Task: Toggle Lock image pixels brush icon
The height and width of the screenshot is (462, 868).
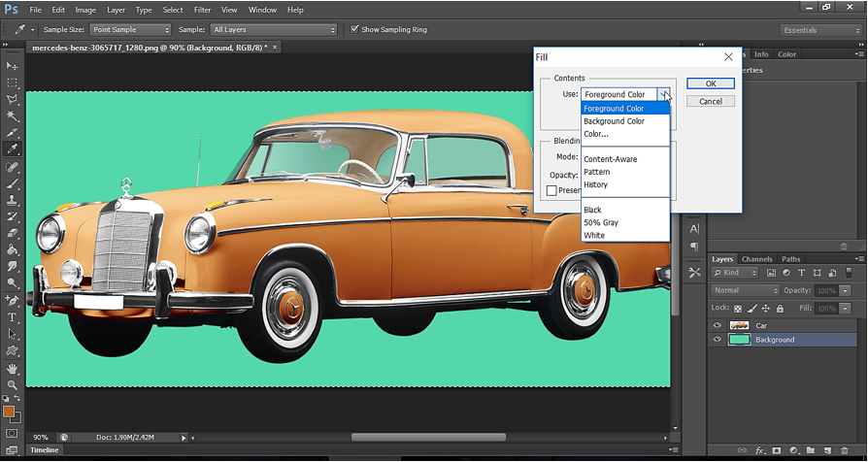Action: point(752,309)
